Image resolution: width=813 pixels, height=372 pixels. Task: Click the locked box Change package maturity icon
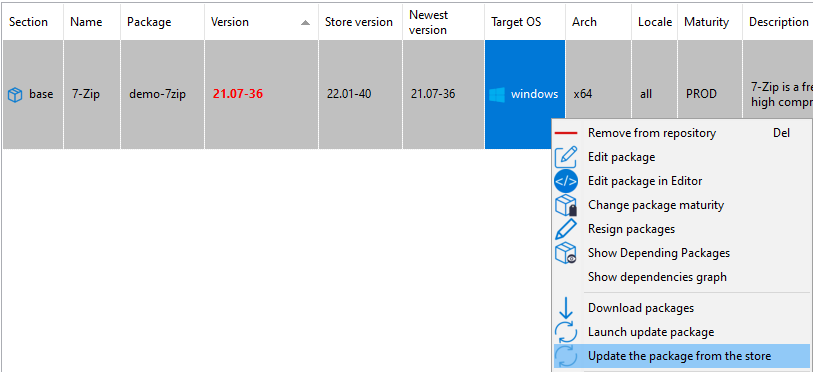pos(566,205)
